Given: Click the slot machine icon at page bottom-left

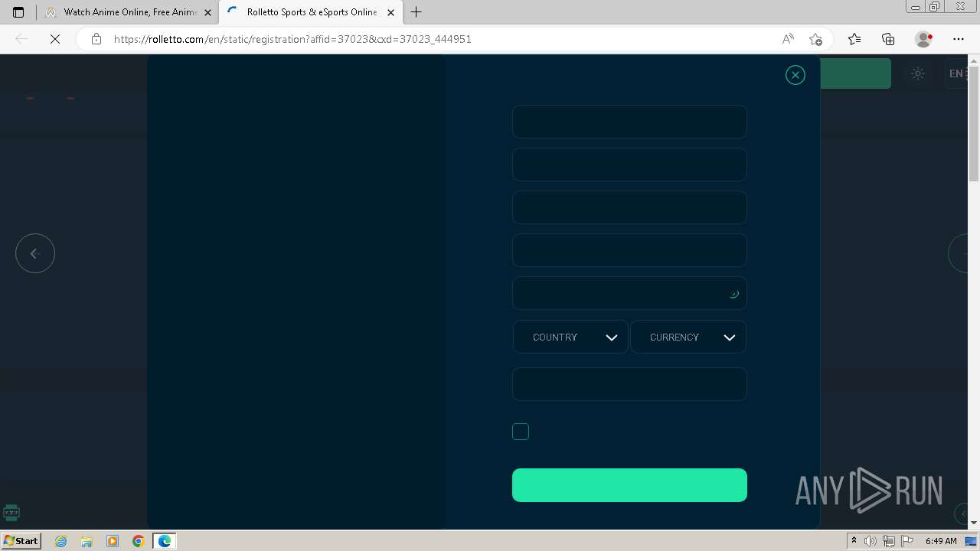Looking at the screenshot, I should tap(11, 513).
